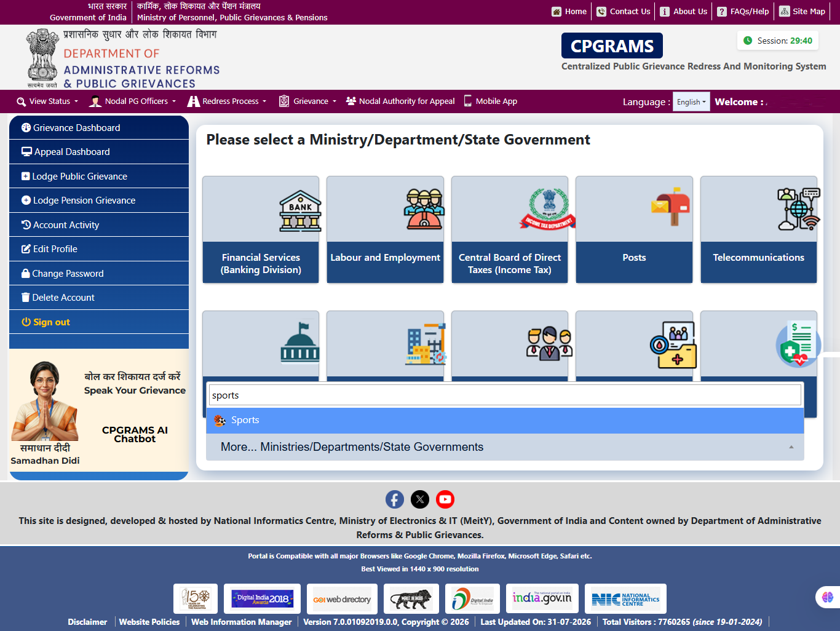Collapse the More Ministries/Departments/State Governments dropdown

click(x=505, y=447)
